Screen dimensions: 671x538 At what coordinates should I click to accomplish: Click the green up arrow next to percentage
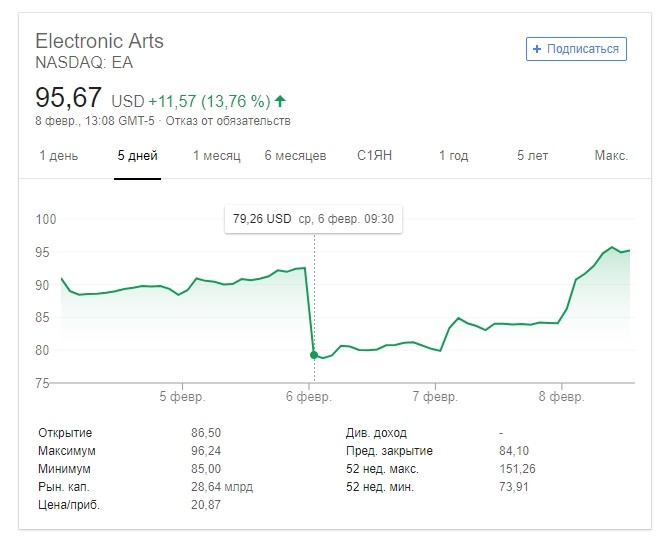click(x=280, y=101)
